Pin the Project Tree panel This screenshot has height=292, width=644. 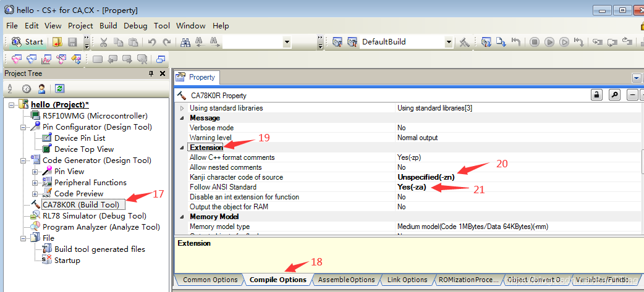point(151,73)
